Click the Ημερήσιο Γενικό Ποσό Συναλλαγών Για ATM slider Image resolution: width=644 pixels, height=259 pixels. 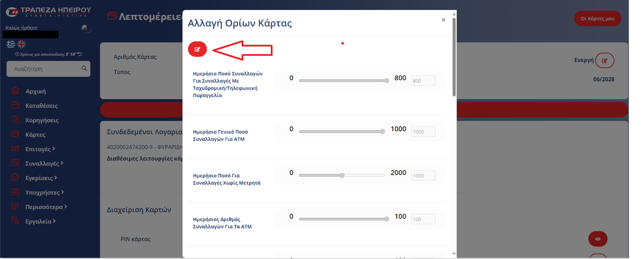click(342, 131)
